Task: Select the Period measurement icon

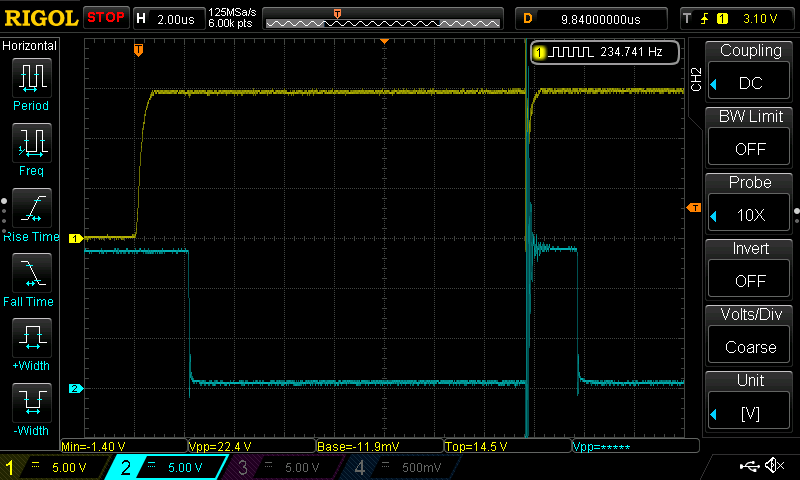Action: click(31, 79)
